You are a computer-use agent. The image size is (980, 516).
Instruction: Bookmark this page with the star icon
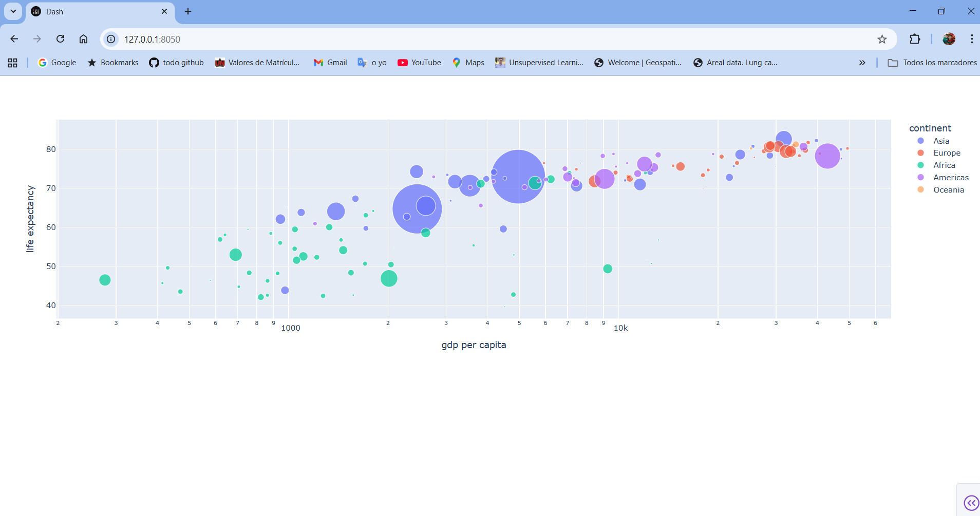pos(882,39)
